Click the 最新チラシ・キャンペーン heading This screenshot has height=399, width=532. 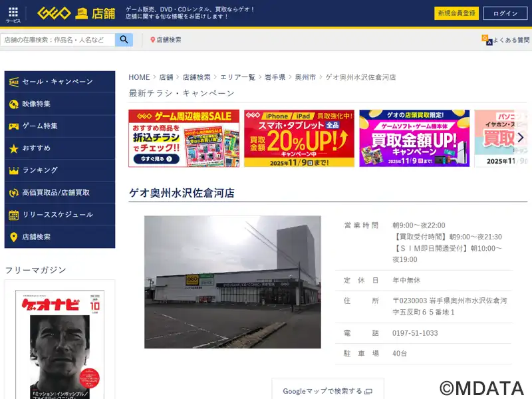pyautogui.click(x=182, y=93)
